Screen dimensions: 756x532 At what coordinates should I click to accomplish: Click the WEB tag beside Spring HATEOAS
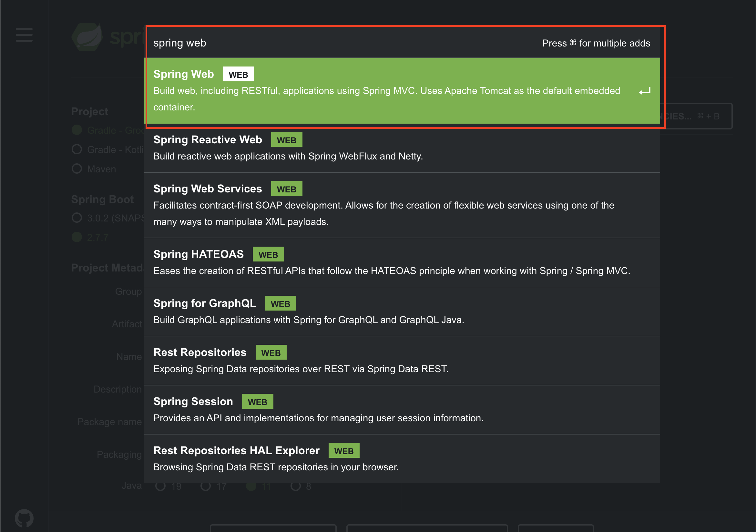(x=268, y=254)
